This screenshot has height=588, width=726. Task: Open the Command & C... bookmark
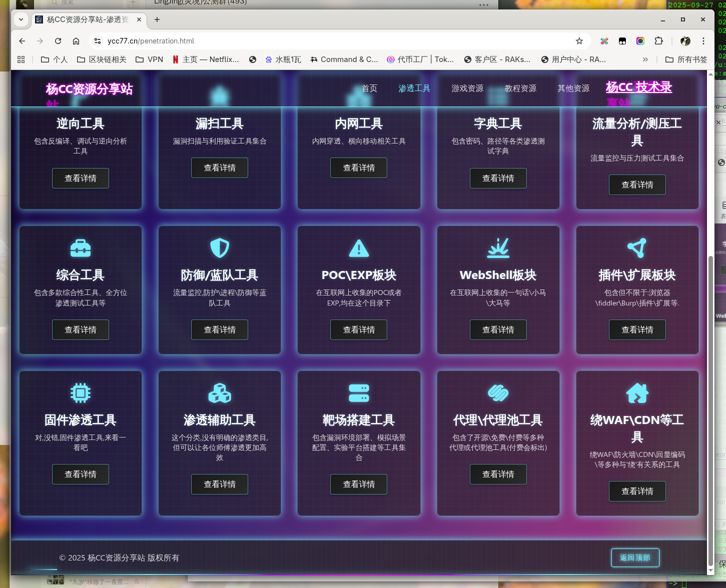[344, 59]
